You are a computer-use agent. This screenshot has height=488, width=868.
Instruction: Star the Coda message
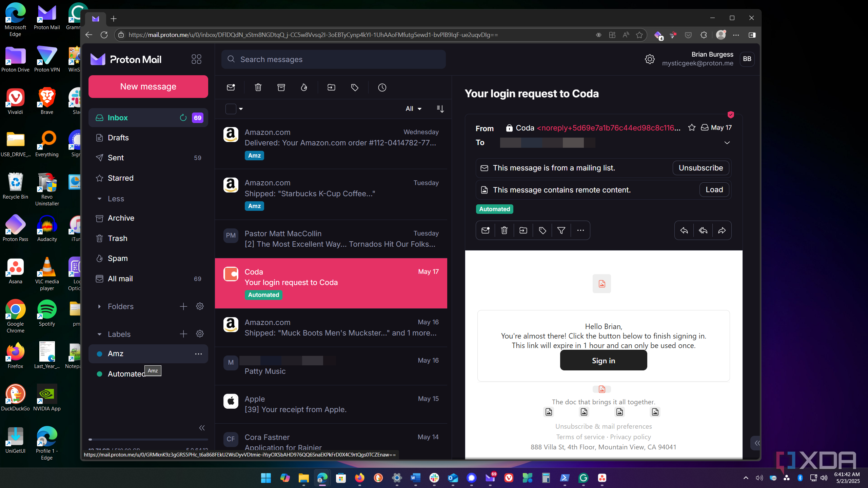692,127
